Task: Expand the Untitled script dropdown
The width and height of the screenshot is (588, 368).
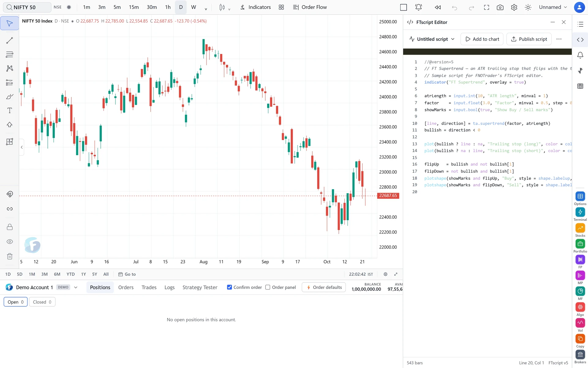Action: tap(432, 39)
